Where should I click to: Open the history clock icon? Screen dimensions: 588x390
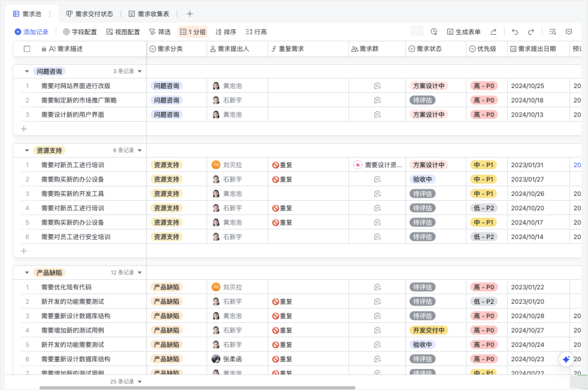434,32
